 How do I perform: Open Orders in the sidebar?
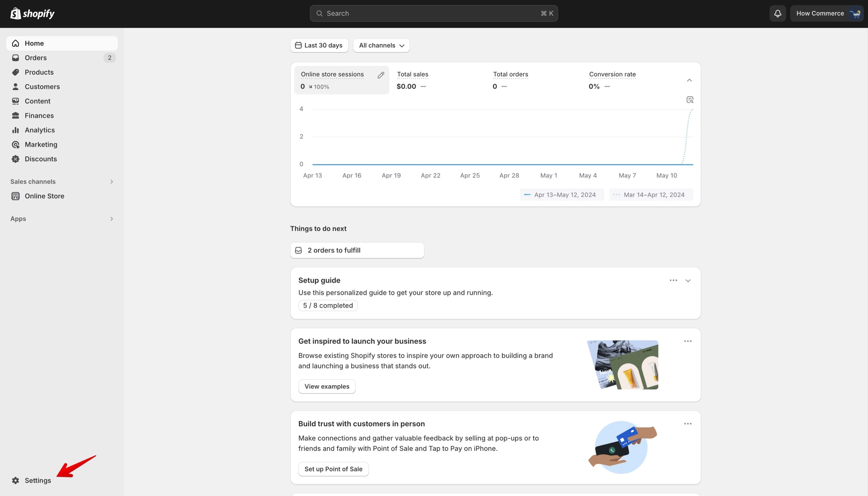pos(62,58)
